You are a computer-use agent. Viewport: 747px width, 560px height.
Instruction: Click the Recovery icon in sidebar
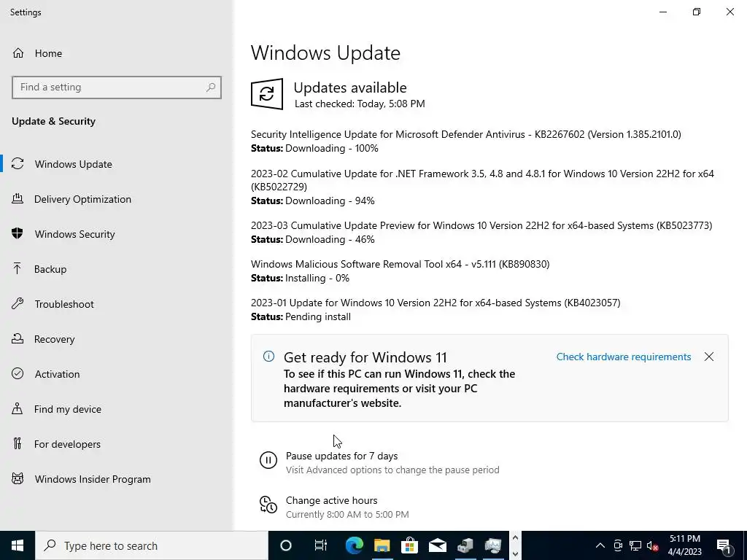click(x=18, y=338)
